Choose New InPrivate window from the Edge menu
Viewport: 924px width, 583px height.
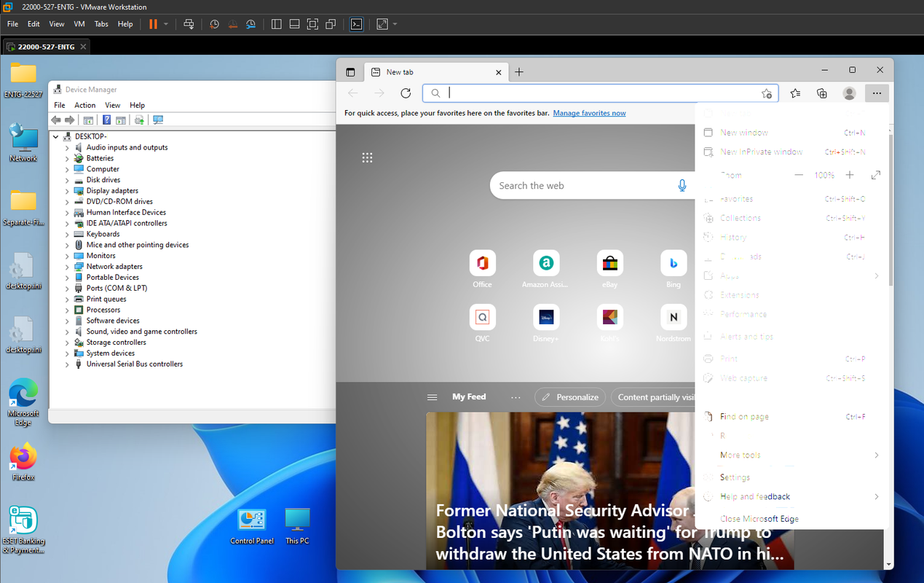pos(790,152)
